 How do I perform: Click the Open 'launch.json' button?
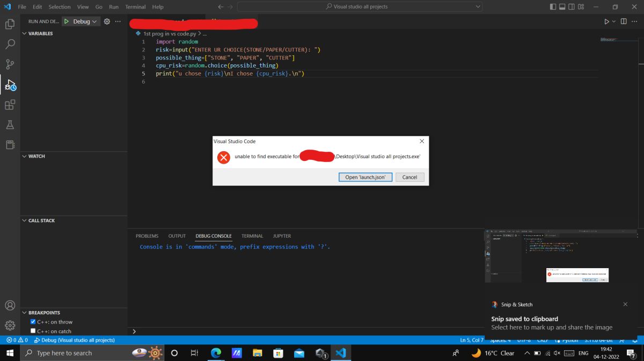[365, 177]
